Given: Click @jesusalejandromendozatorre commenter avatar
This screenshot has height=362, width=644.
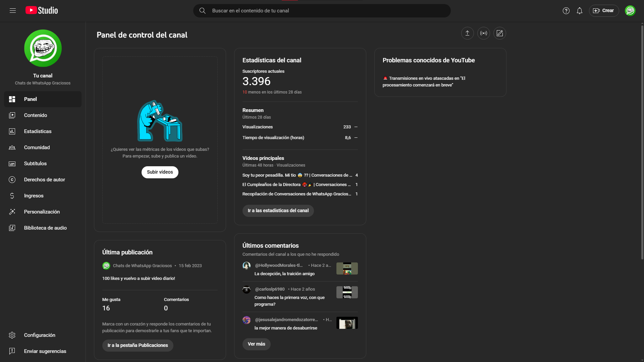Looking at the screenshot, I should tap(247, 320).
